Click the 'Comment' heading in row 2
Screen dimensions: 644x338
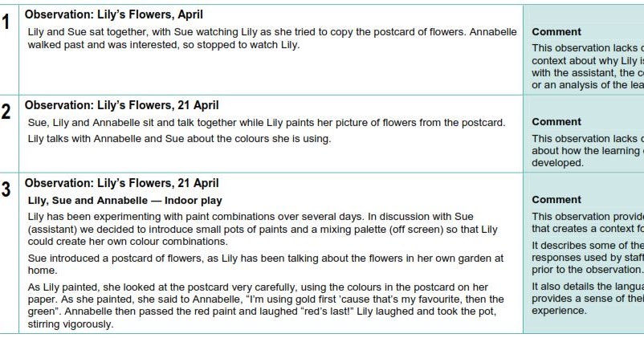click(556, 122)
